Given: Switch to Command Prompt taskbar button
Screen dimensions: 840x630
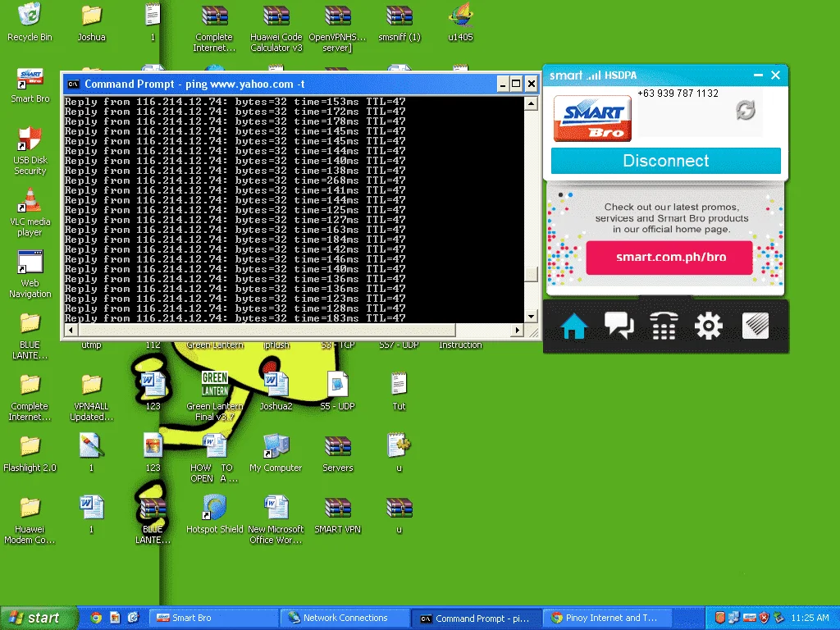Looking at the screenshot, I should tap(477, 618).
